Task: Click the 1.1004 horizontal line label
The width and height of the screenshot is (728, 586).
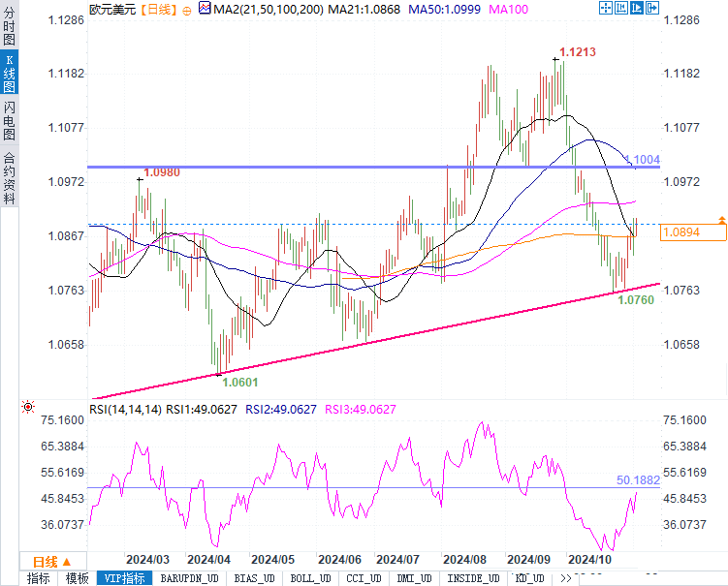Action: (643, 160)
